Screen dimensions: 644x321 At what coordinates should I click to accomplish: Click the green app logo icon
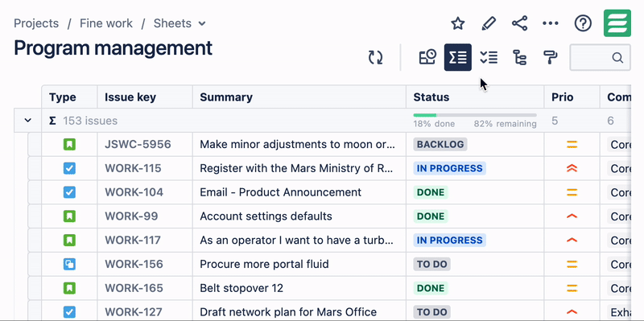(617, 23)
